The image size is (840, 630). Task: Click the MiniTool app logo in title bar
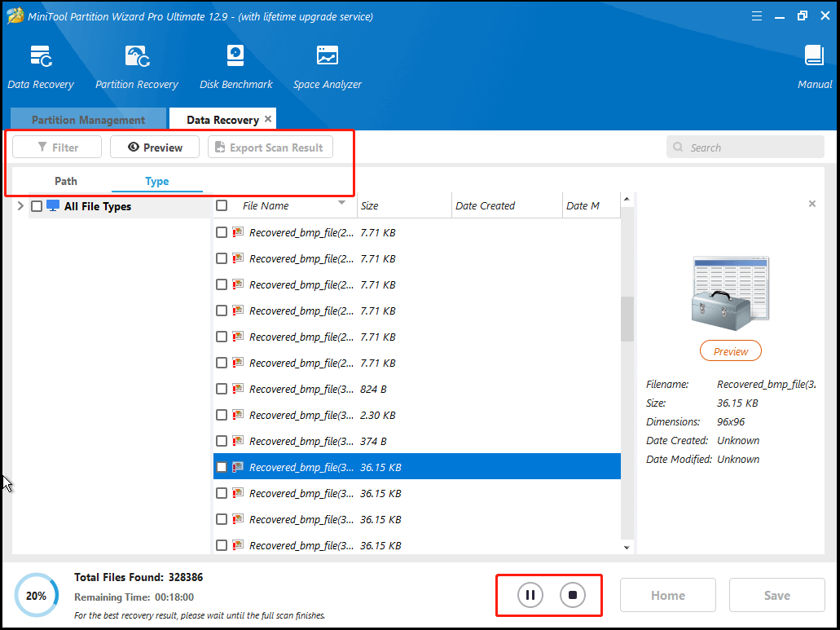pyautogui.click(x=15, y=16)
